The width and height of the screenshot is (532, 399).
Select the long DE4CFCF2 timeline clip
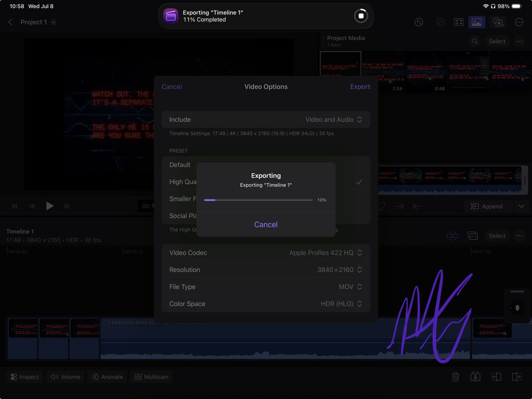coord(285,338)
